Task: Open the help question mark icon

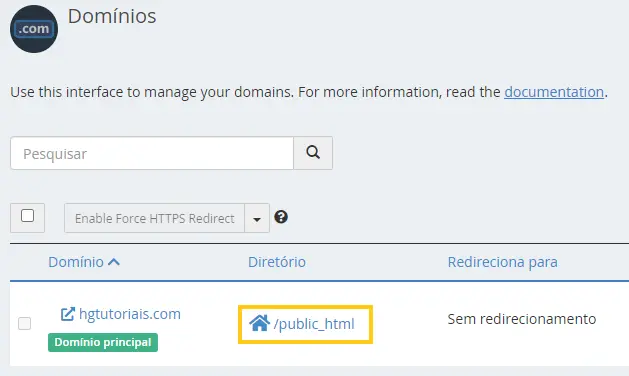Action: tap(281, 217)
